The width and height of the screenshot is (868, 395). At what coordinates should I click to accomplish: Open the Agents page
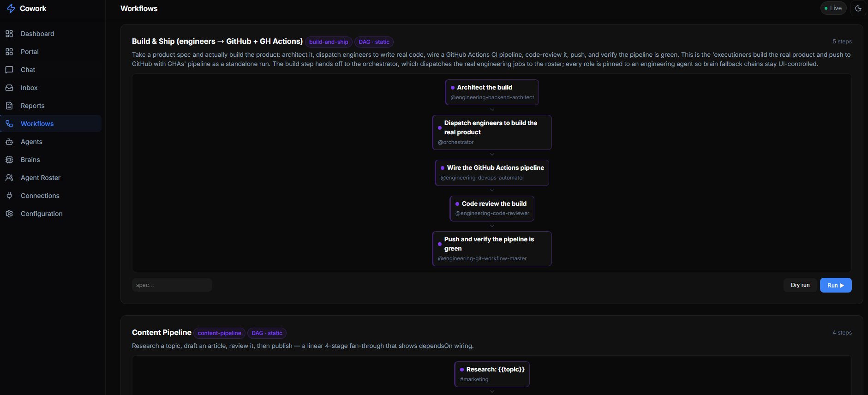[x=51, y=142]
